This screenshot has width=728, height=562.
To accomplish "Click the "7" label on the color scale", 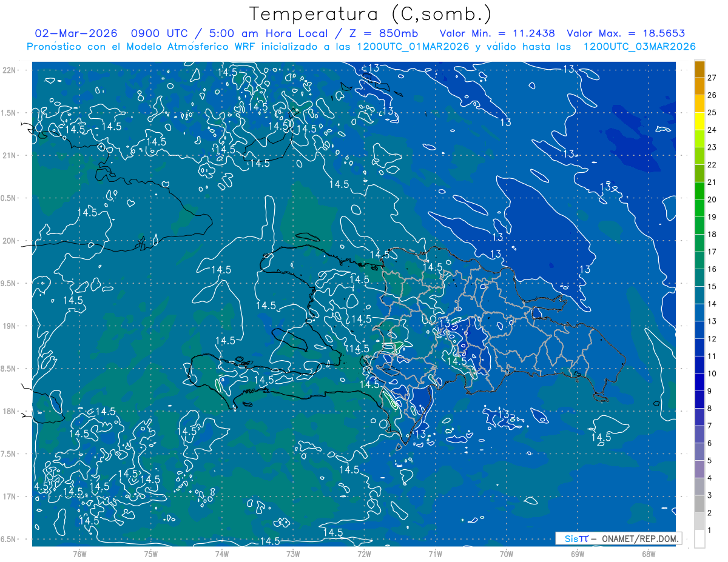I will 709,426.
